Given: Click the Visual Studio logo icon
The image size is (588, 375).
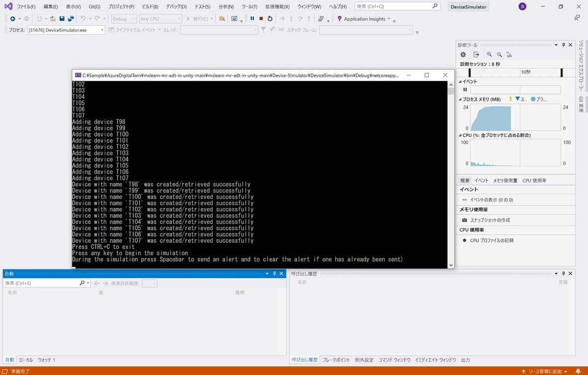Looking at the screenshot, I should [8, 6].
